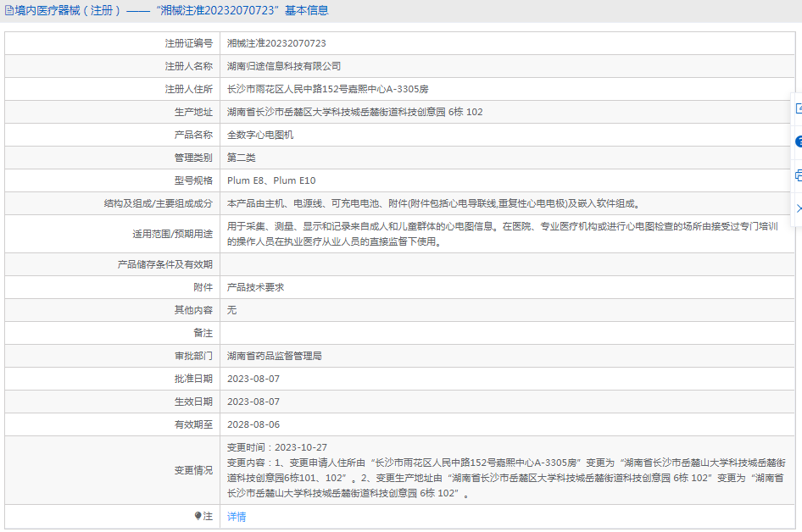The image size is (802, 532).
Task: Click the 生效日期 value 2023-08-07
Action: (253, 402)
